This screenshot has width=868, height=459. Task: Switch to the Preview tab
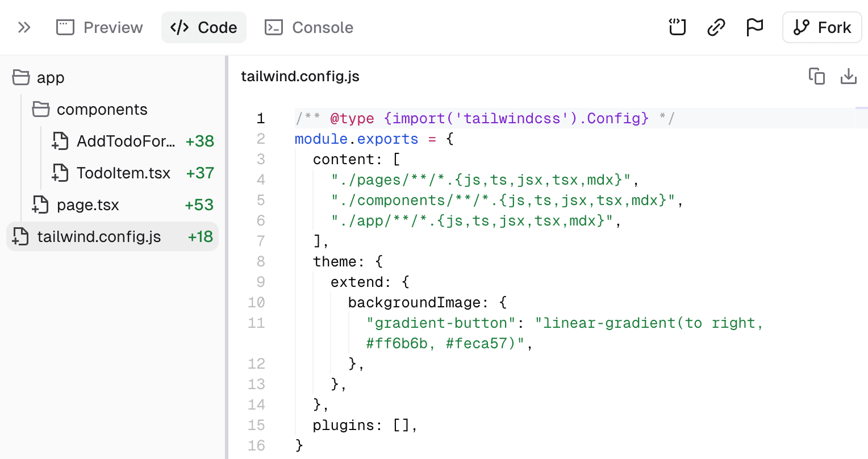99,27
